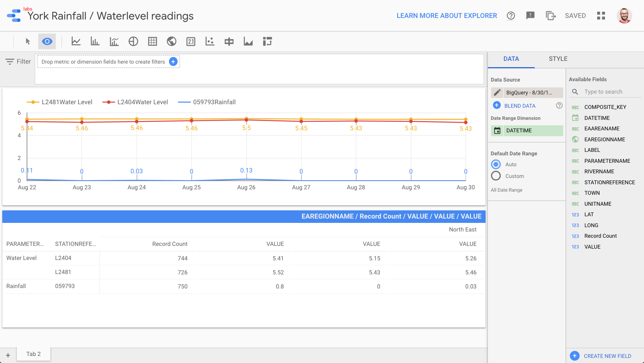Click the edit data source pencil icon
644x363 pixels.
[497, 93]
